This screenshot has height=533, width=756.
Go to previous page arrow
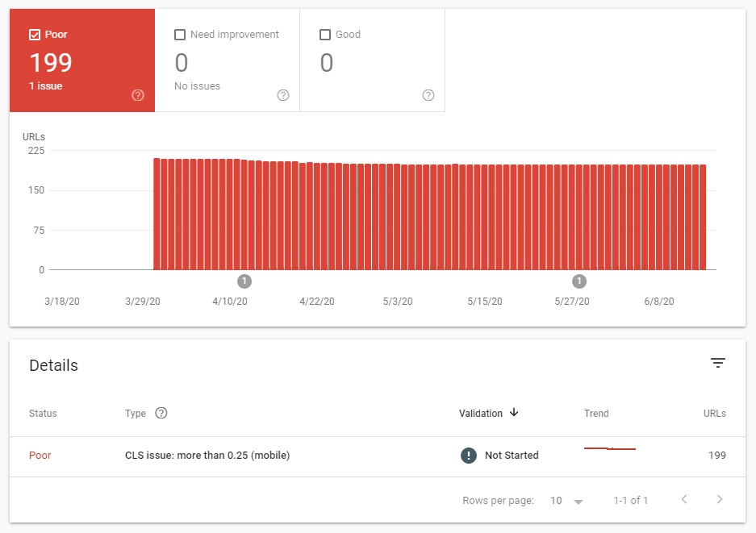[684, 500]
